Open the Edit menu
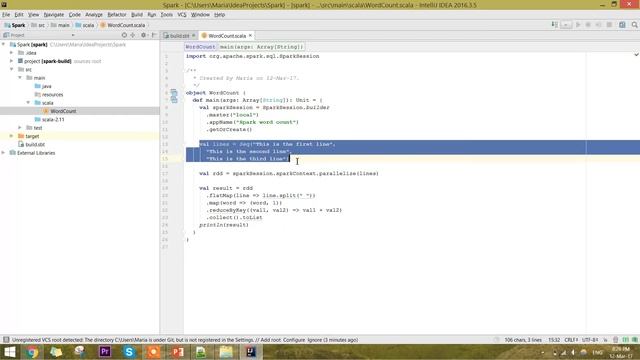The height and width of the screenshot is (360, 640). [x=19, y=15]
